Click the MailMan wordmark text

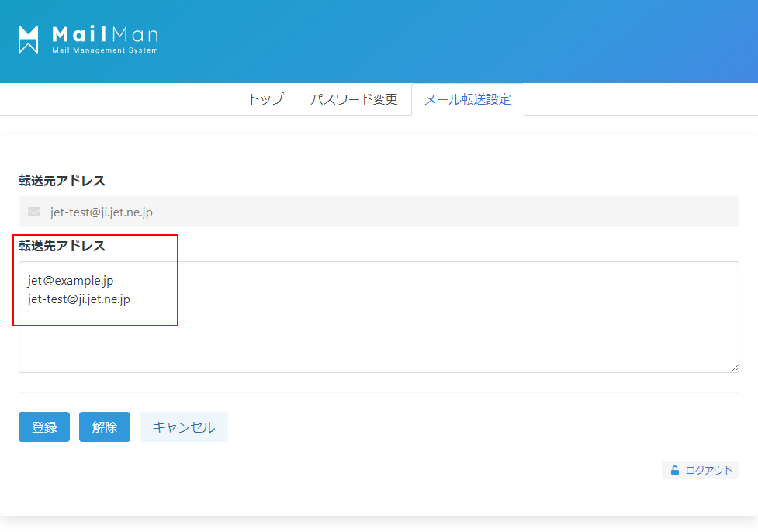click(x=105, y=34)
